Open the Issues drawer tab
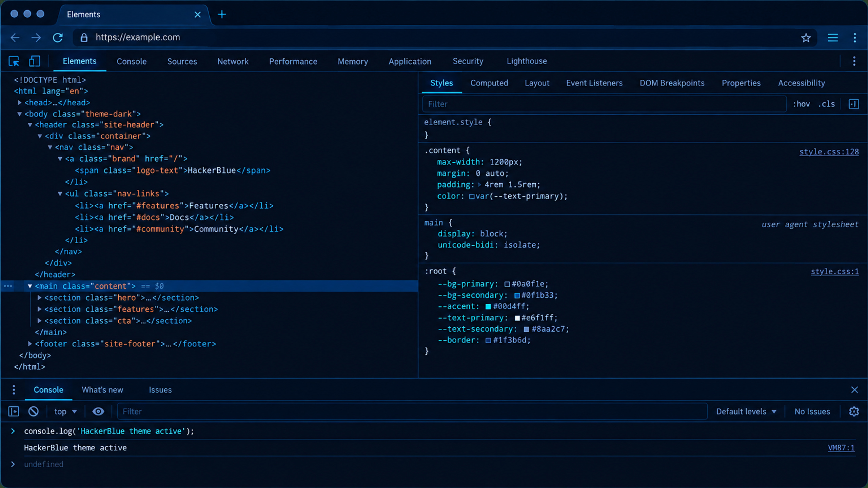The height and width of the screenshot is (488, 868). pyautogui.click(x=160, y=390)
